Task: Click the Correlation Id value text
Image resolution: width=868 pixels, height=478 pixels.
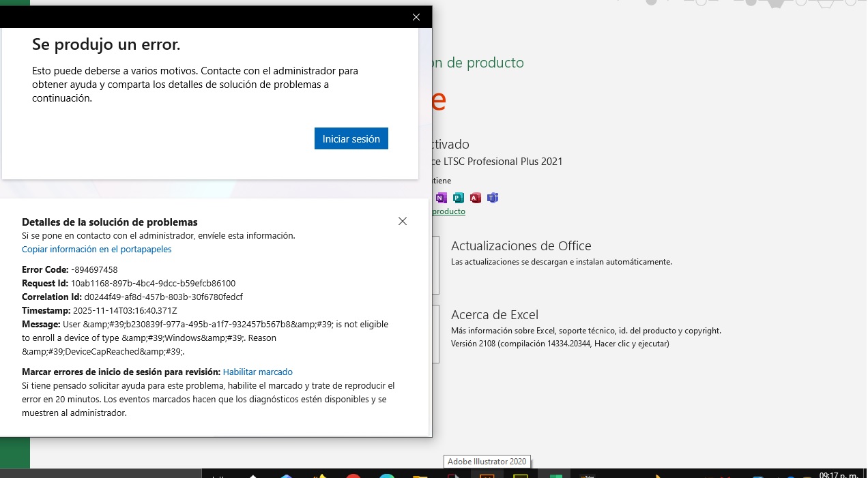Action: 163,297
